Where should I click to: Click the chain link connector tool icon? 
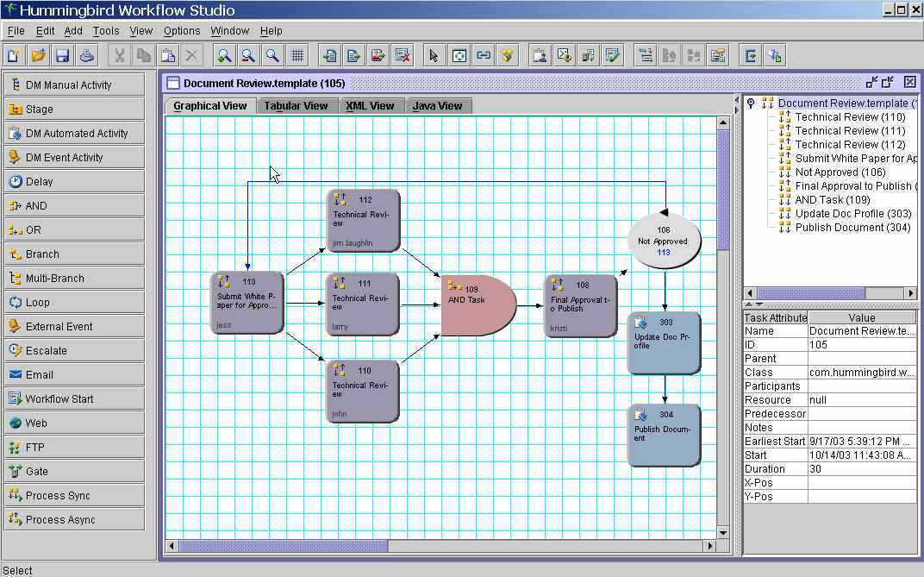[484, 56]
